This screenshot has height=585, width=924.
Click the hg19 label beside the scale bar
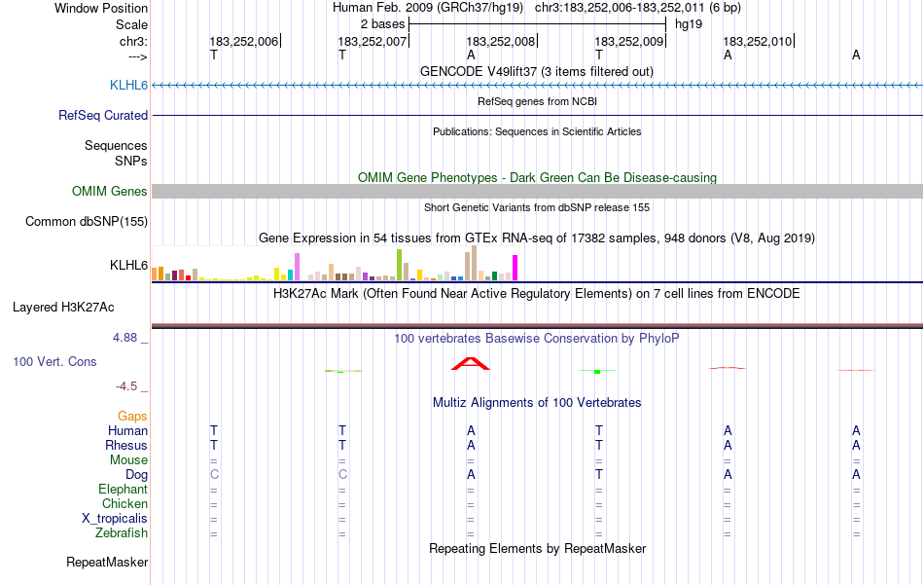689,24
